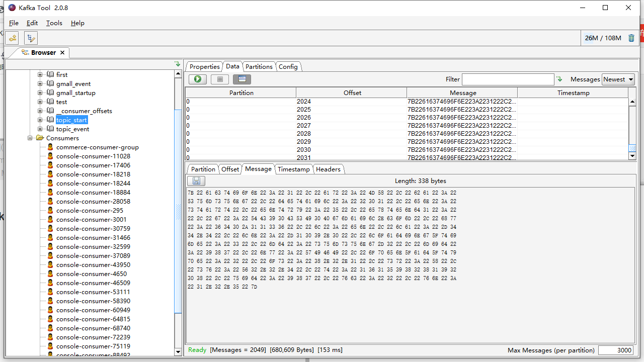This screenshot has height=362, width=644.
Task: Apply the filter with the green arrow icon
Action: [x=559, y=79]
